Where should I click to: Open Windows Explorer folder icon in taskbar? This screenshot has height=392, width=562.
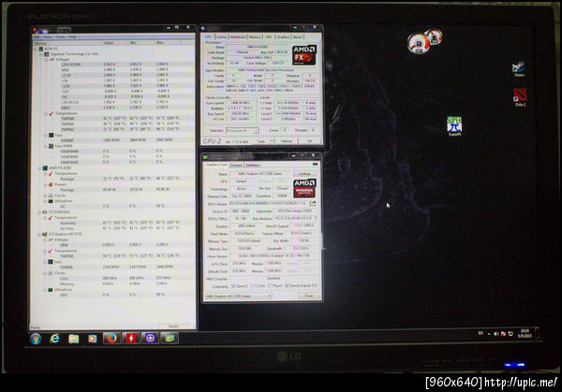[x=73, y=339]
